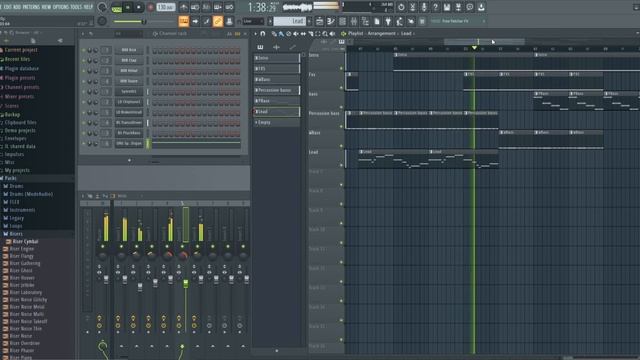The image size is (640, 360).
Task: Click the selected mixer track fader
Action: (x=186, y=283)
